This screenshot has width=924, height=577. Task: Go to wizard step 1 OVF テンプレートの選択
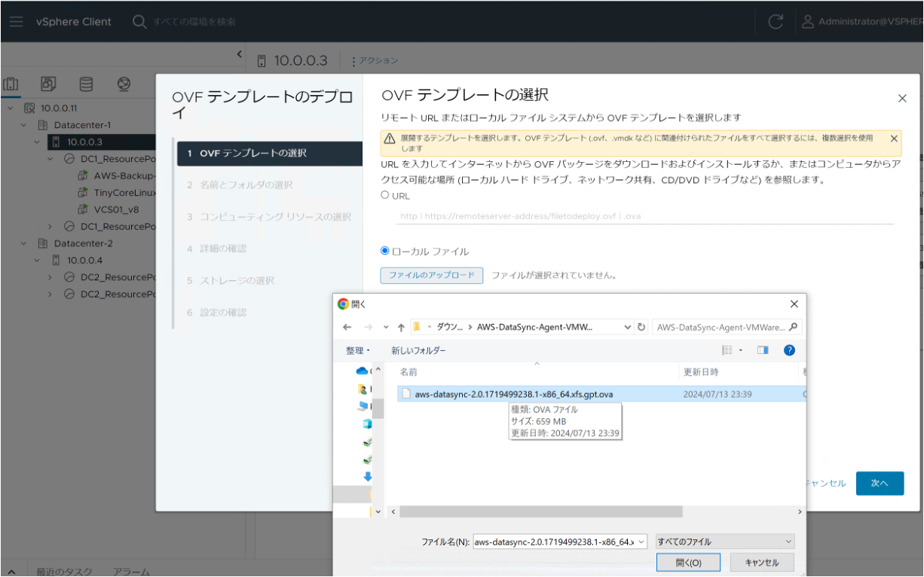coord(270,153)
